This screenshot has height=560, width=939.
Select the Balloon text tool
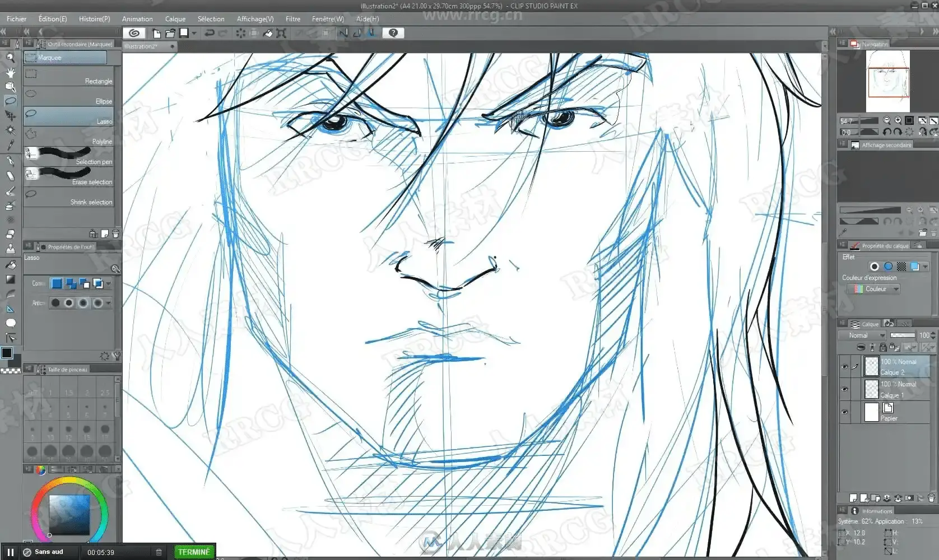10,323
